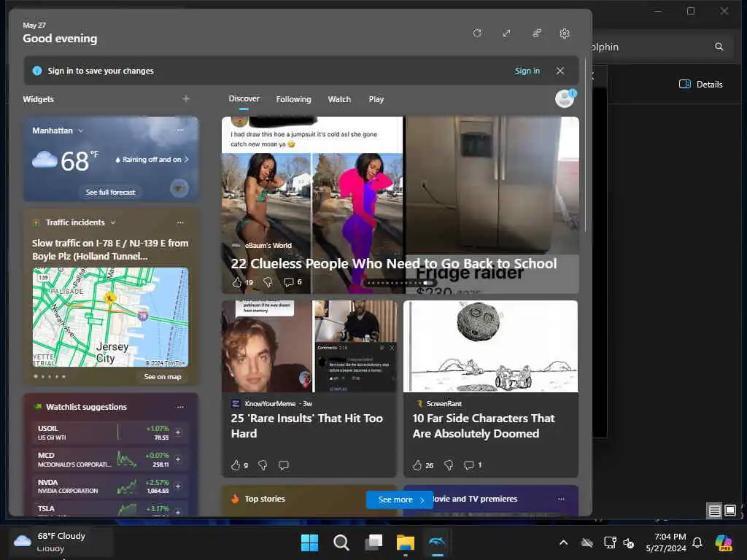Dislike the Far Side Characters article
This screenshot has width=747, height=560.
449,465
